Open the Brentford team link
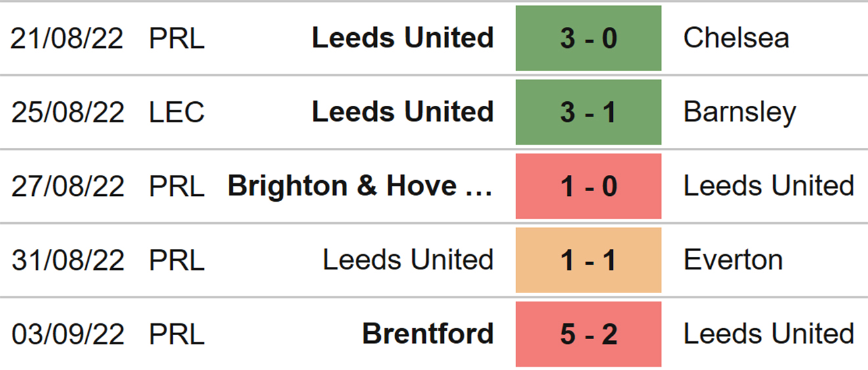Screen dimensions: 868x370 [x=427, y=335]
